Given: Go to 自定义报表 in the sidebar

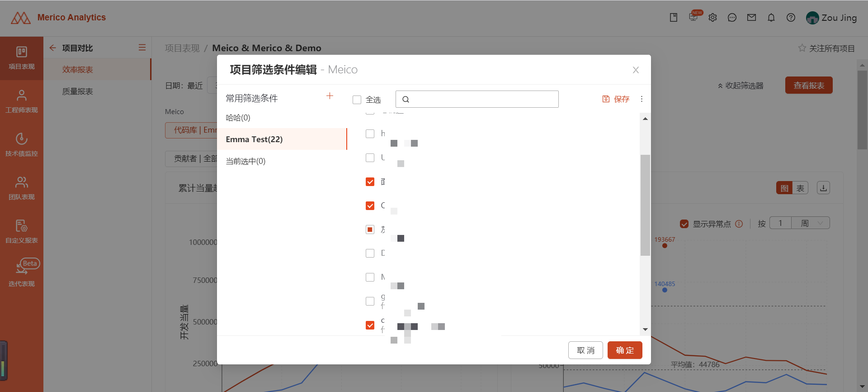Looking at the screenshot, I should (22, 232).
